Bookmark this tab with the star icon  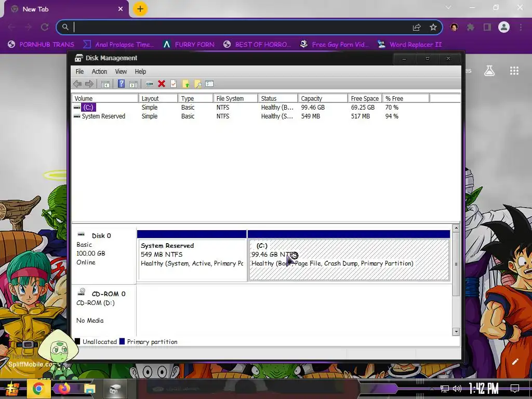tap(433, 27)
